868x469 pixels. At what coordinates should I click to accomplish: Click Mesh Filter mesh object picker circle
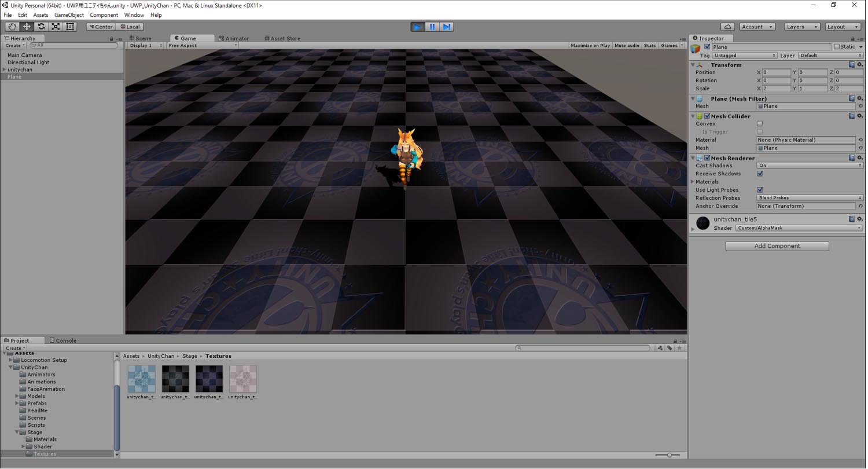860,107
